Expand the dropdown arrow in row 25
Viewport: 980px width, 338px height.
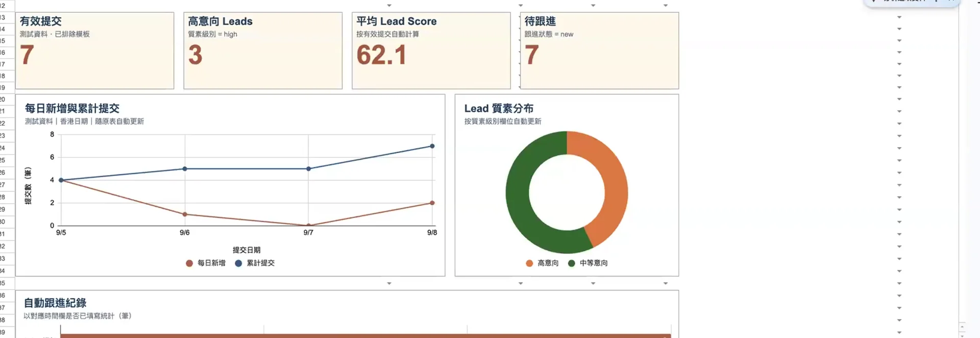point(899,160)
